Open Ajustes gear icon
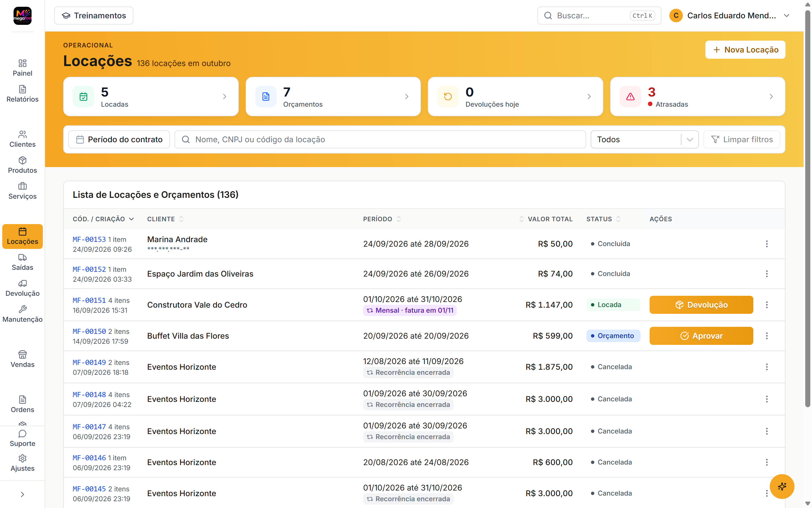The height and width of the screenshot is (508, 812). pyautogui.click(x=23, y=463)
